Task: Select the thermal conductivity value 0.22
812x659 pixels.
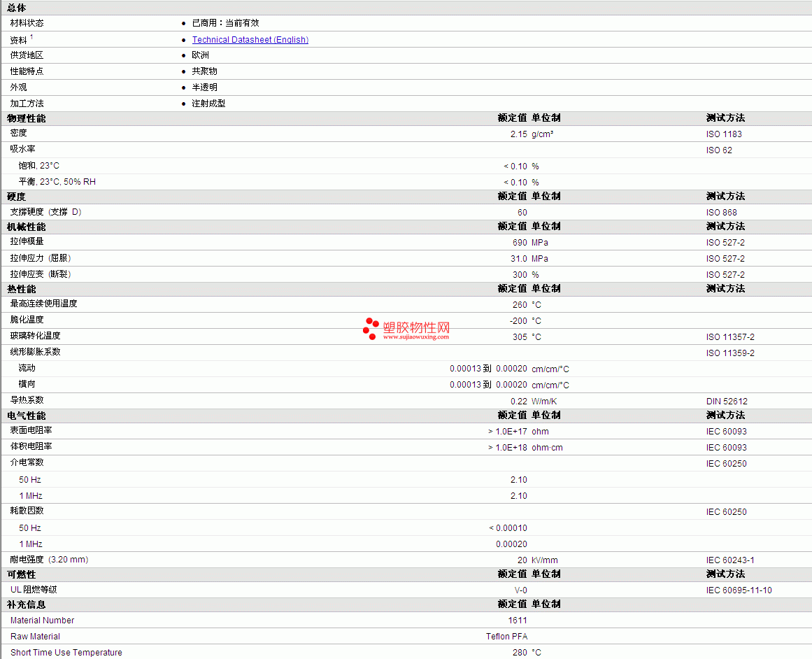Action: (518, 402)
